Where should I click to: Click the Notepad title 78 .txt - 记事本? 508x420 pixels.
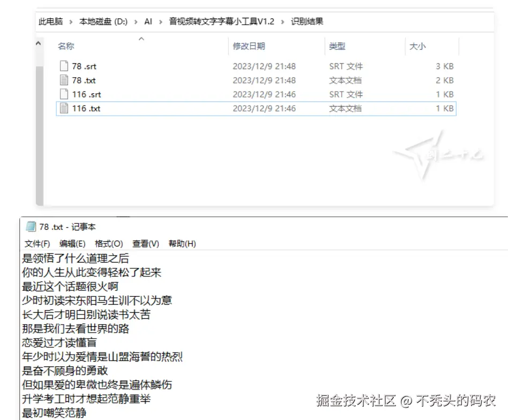coord(68,227)
